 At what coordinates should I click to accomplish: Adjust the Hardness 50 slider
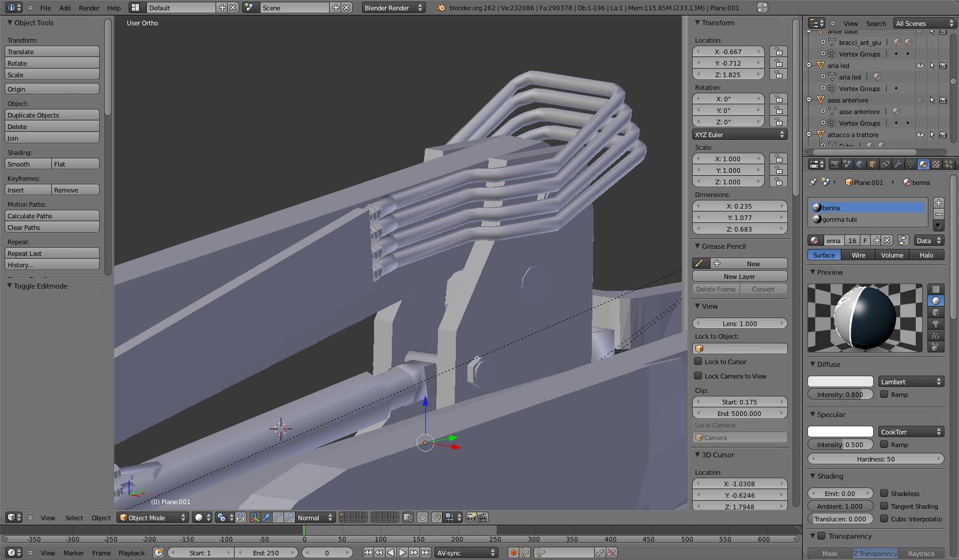tap(875, 459)
